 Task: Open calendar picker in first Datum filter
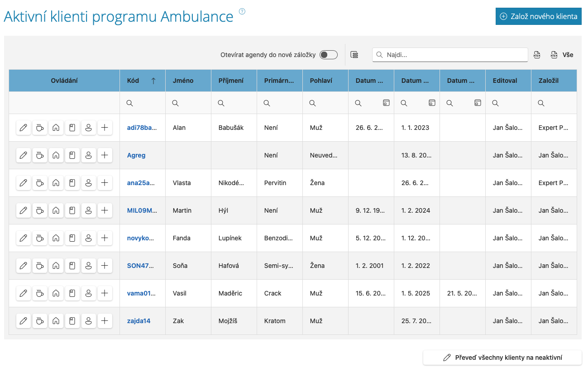386,103
